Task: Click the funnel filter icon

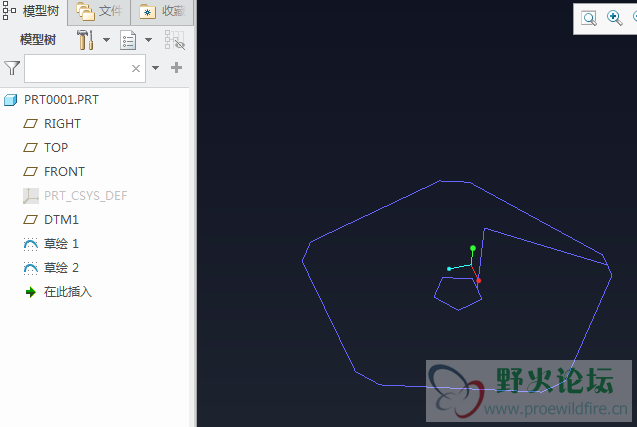Action: pos(12,68)
